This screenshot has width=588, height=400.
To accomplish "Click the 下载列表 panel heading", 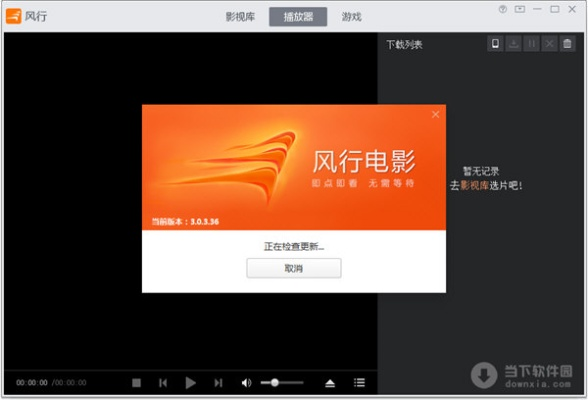I will [404, 45].
